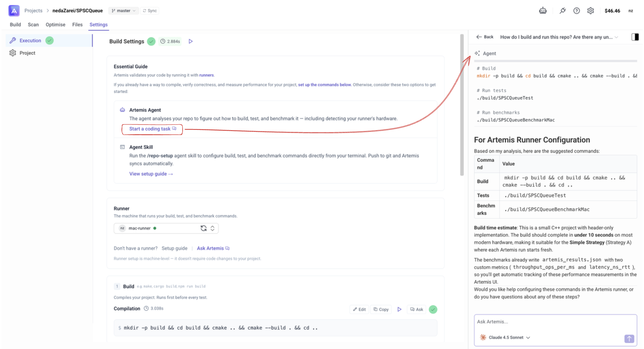Screen dimensions: 644x349
Task: Click the For Artemis Runner Configuration heading
Action: click(532, 140)
